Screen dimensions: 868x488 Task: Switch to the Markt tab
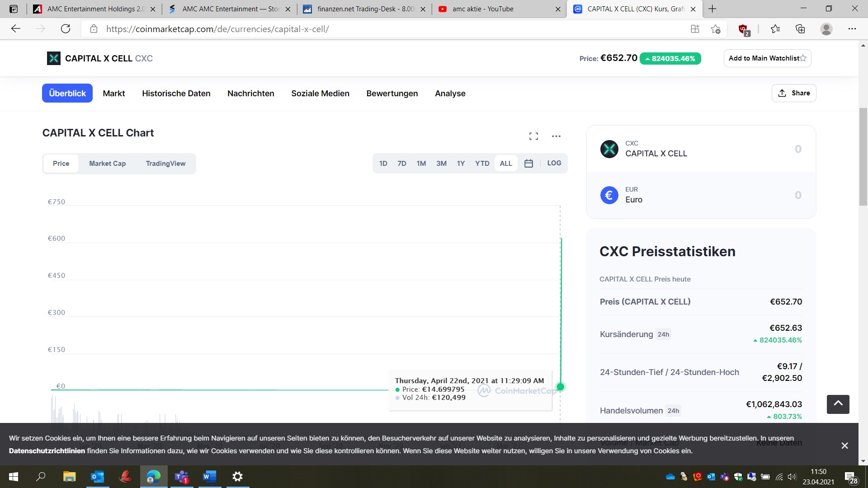(113, 94)
